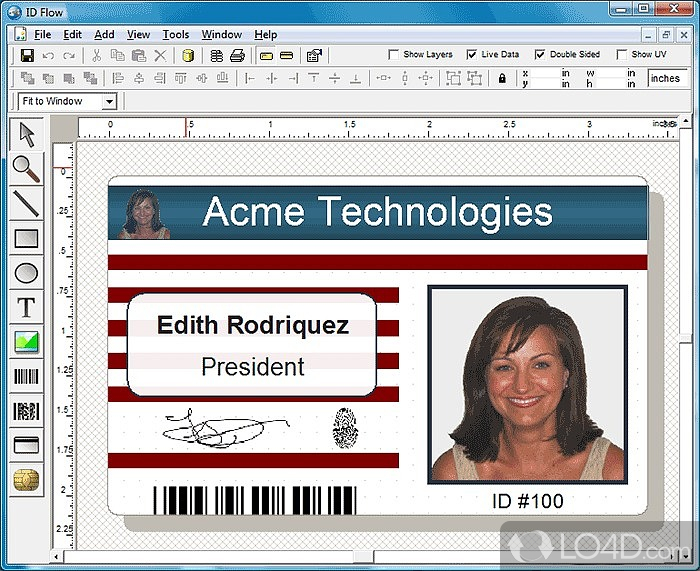
Task: Select the Acme Technologies title text
Action: 378,212
